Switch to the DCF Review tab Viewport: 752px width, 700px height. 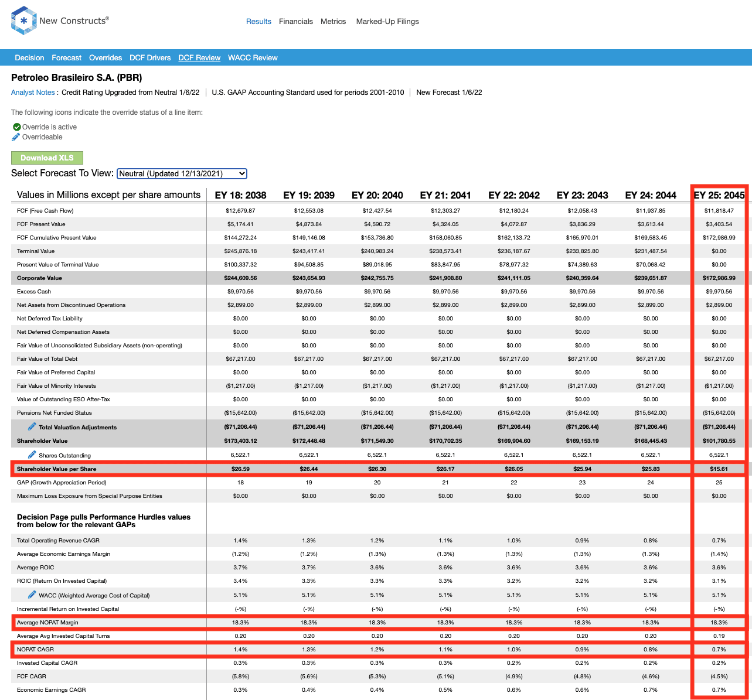pyautogui.click(x=199, y=58)
